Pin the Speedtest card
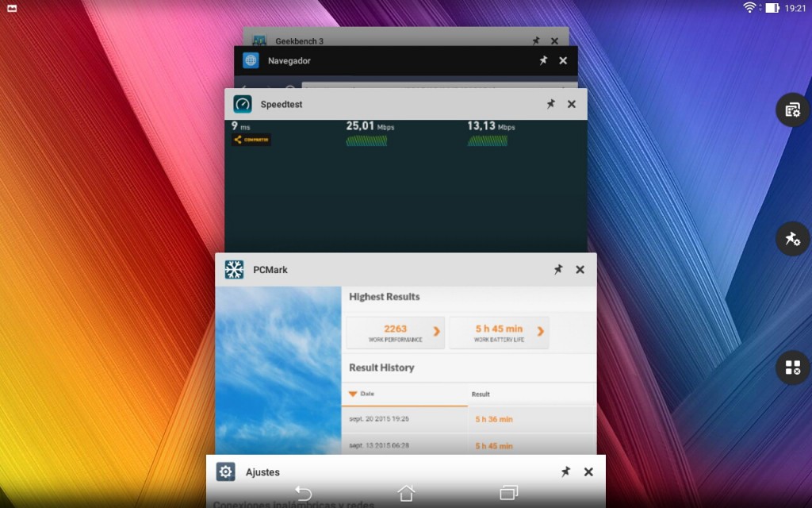This screenshot has width=812, height=508. 551,104
